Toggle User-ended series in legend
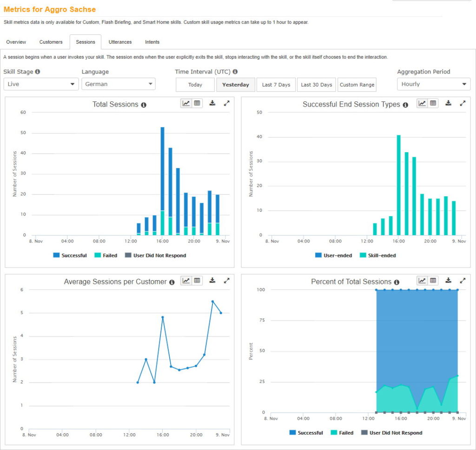Screen dimensions: 476x450 tap(334, 255)
